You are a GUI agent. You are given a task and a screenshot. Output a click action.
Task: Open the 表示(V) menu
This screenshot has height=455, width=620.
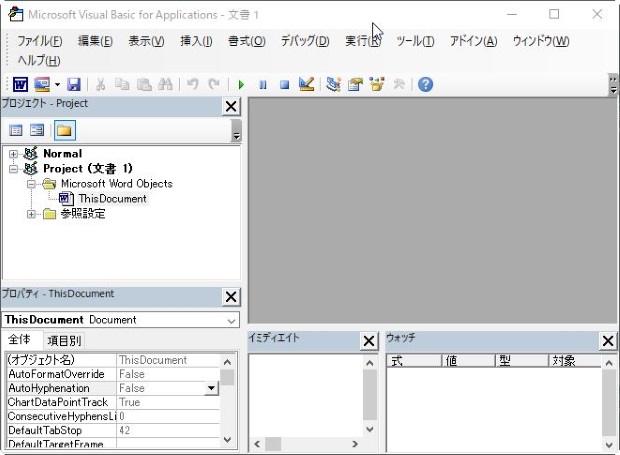click(146, 41)
